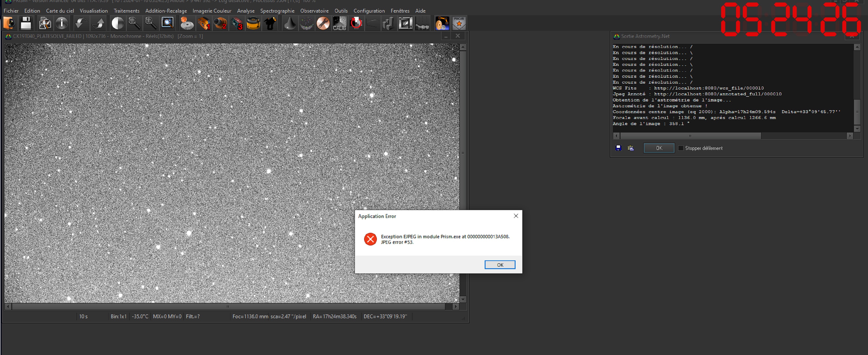Click the open image file icon

point(9,23)
